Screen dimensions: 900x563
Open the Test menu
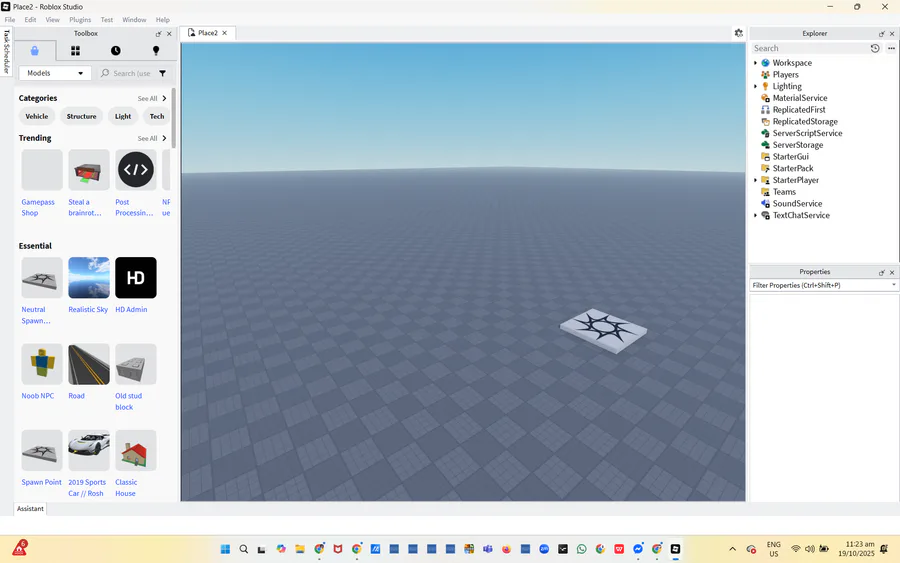pyautogui.click(x=107, y=20)
